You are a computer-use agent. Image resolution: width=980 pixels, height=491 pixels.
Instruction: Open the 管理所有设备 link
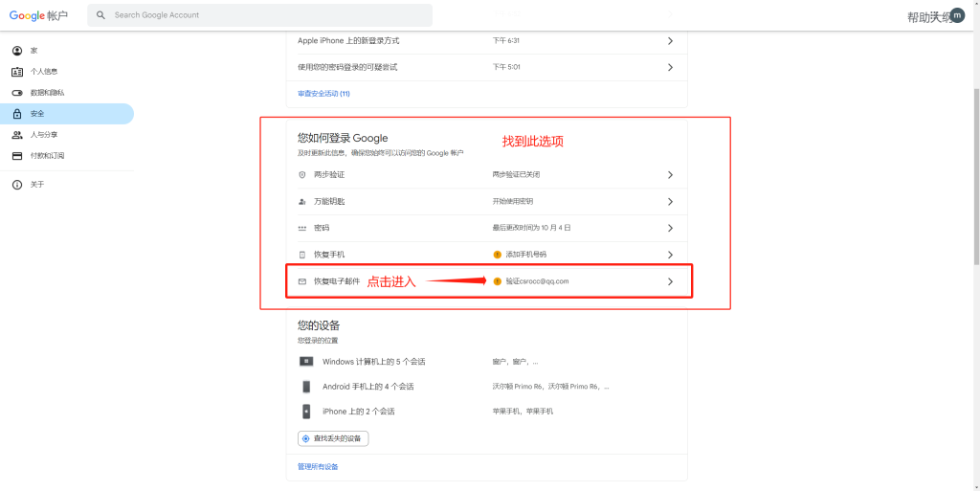click(318, 467)
